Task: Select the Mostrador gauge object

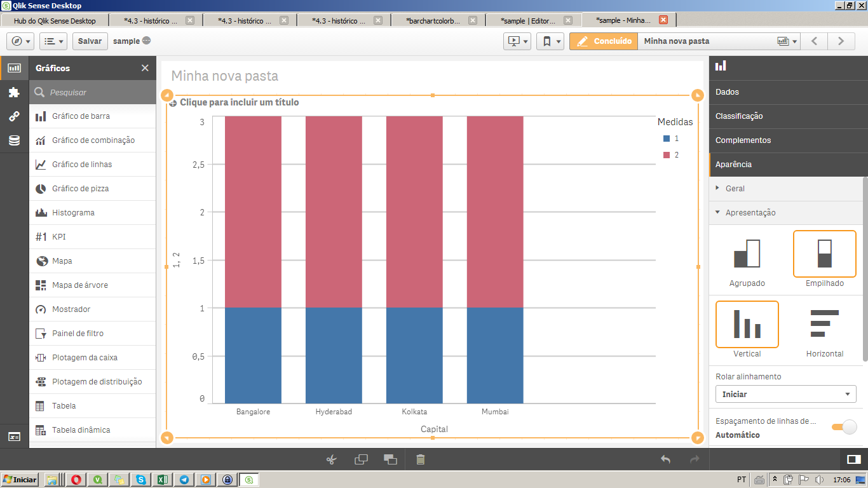Action: [93, 309]
